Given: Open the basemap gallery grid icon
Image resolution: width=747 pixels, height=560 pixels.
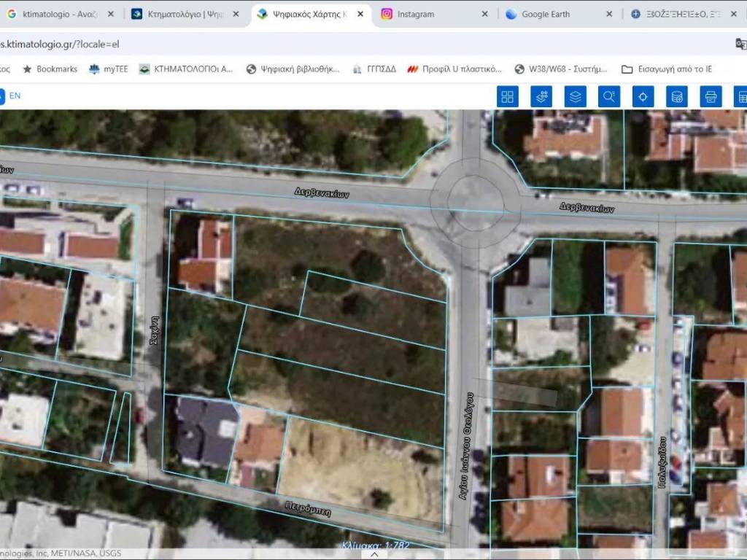Looking at the screenshot, I should [x=507, y=96].
